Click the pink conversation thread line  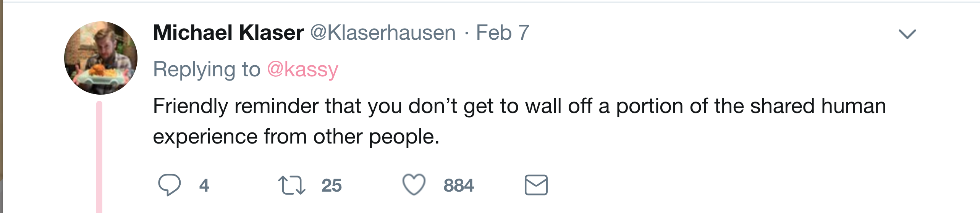[x=99, y=157]
